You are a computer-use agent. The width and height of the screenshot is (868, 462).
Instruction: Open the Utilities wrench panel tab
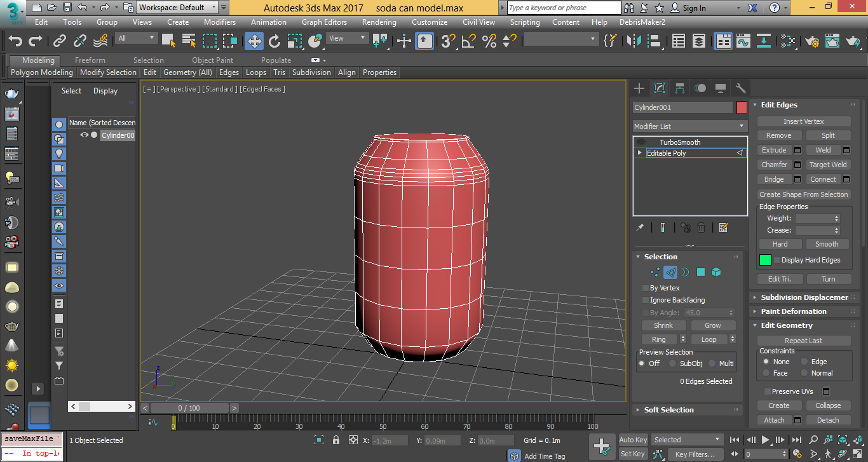[741, 88]
